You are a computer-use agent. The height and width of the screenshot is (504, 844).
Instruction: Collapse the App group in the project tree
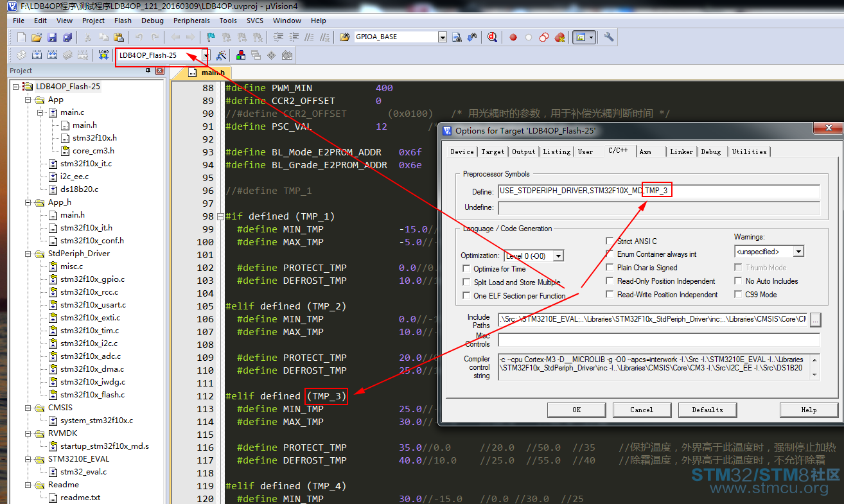[x=28, y=100]
